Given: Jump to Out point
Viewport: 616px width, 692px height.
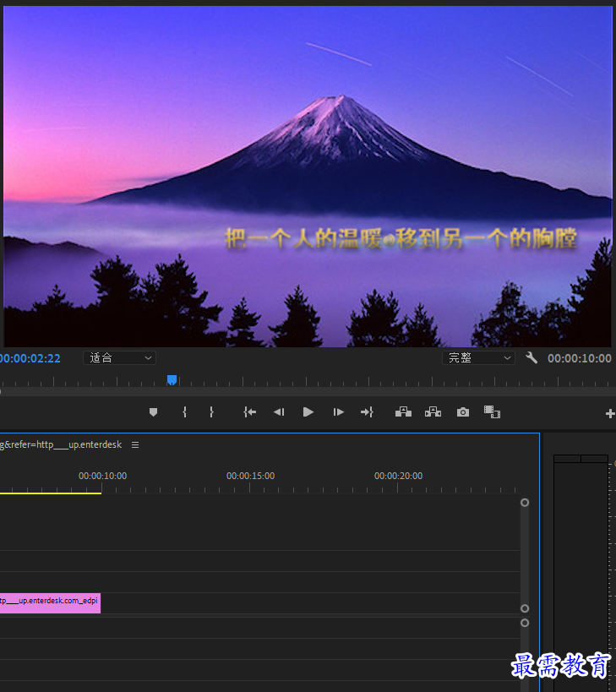Looking at the screenshot, I should point(367,412).
